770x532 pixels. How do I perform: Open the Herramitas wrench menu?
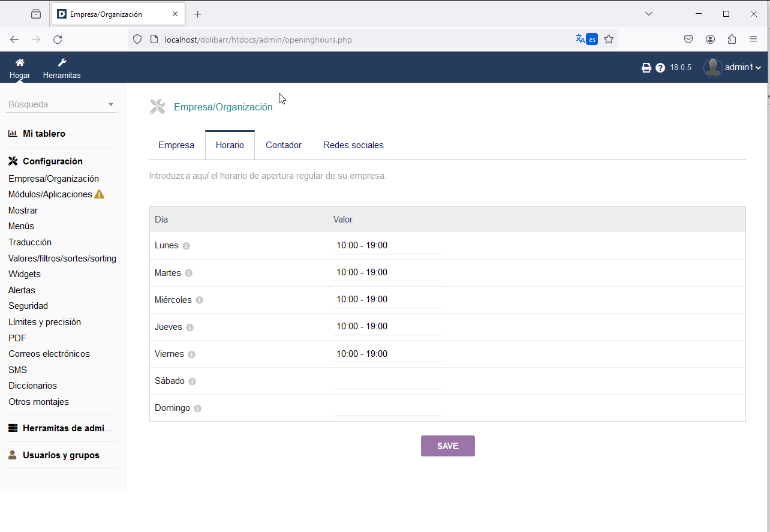pos(62,63)
